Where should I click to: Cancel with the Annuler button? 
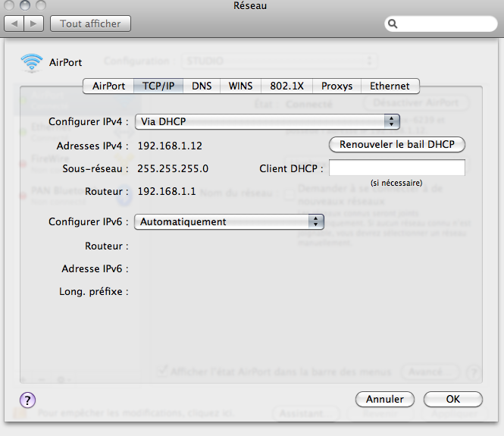click(384, 399)
